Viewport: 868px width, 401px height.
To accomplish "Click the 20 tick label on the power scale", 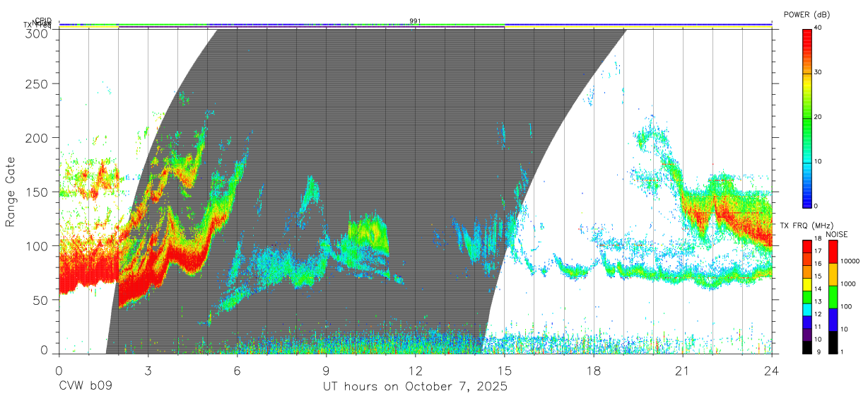I will (819, 117).
